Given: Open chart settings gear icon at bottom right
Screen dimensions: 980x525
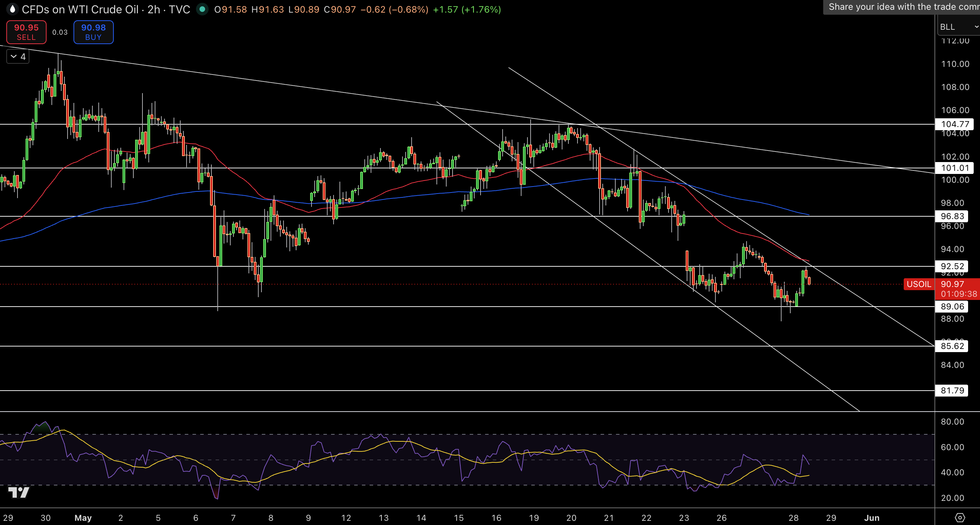Looking at the screenshot, I should [960, 517].
